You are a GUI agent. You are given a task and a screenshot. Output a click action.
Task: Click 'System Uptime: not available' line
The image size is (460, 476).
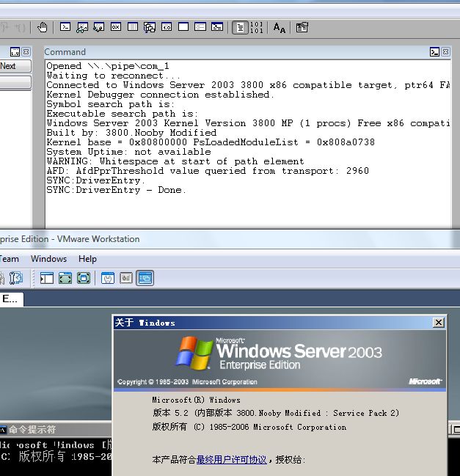(128, 152)
